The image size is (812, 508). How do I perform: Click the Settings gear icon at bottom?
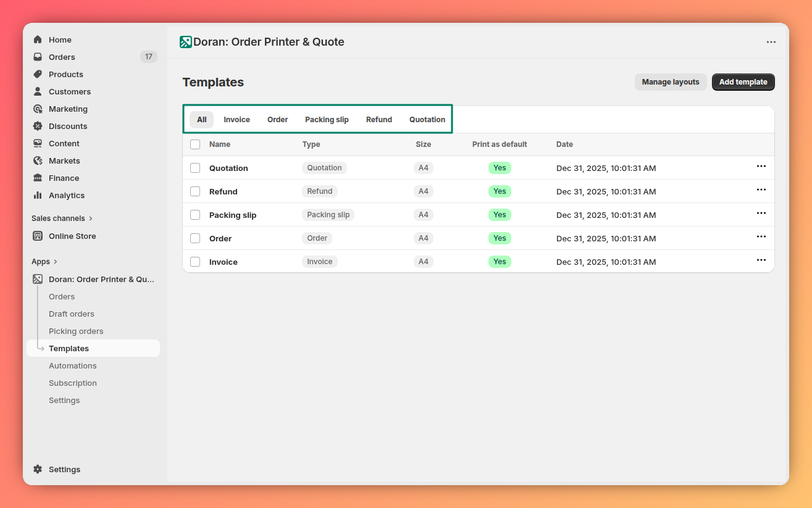[x=38, y=469]
